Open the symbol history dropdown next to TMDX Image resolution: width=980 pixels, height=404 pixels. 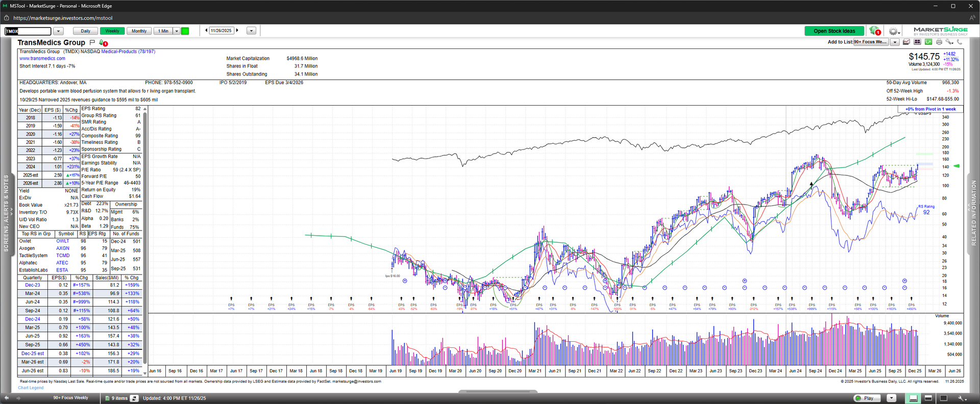58,31
